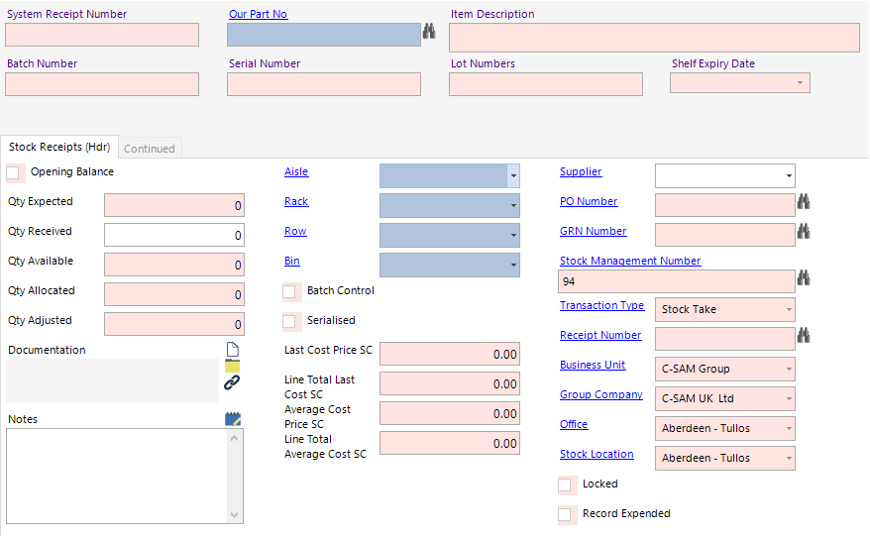Open the Notes editor notepad icon
Screen dimensions: 870x536
233,419
